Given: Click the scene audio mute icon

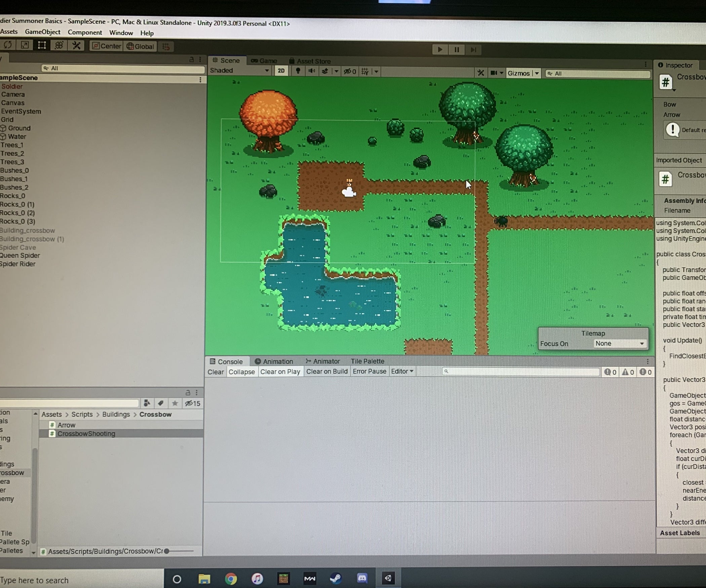Looking at the screenshot, I should point(311,71).
